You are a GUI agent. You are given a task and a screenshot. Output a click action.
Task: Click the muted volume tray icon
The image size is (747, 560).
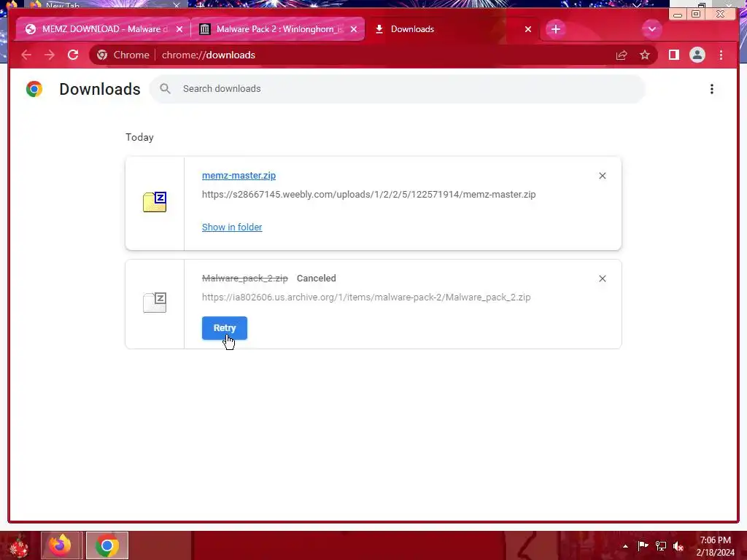678,546
